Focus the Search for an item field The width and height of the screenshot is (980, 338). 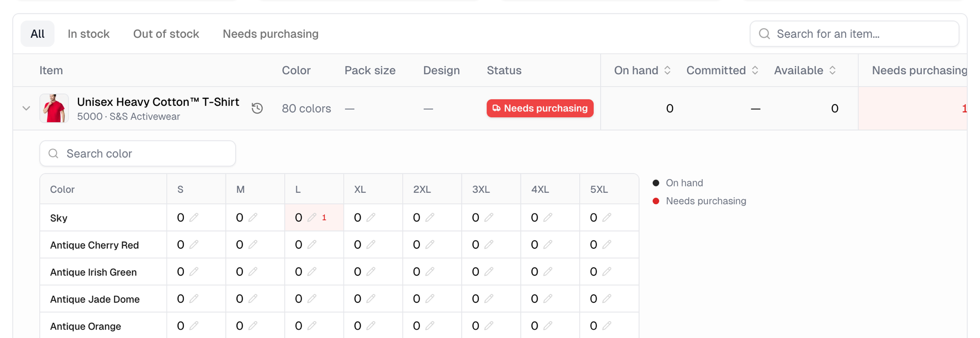tap(855, 34)
